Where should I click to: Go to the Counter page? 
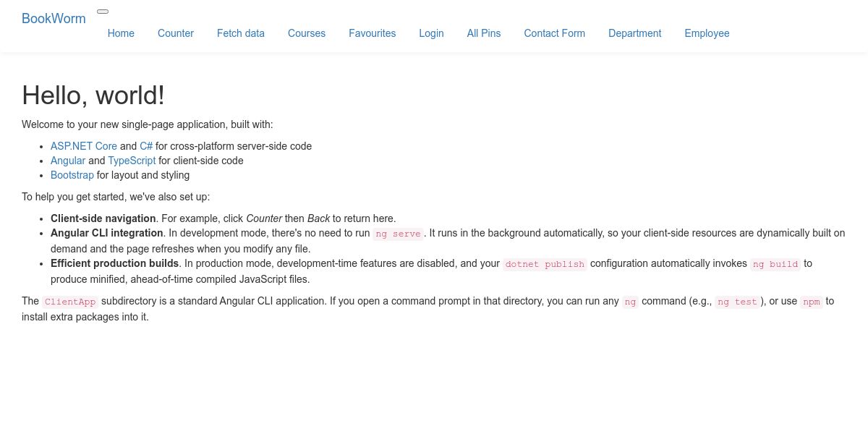[x=176, y=33]
